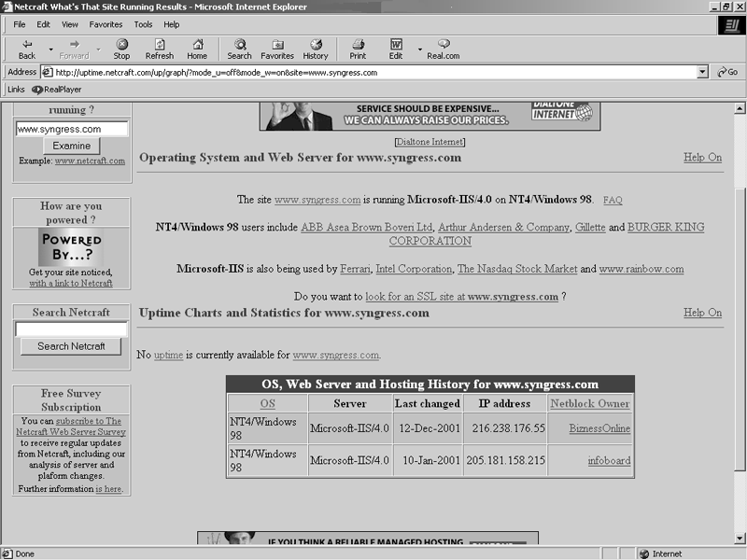
Task: Follow the FAQ link
Action: [613, 200]
